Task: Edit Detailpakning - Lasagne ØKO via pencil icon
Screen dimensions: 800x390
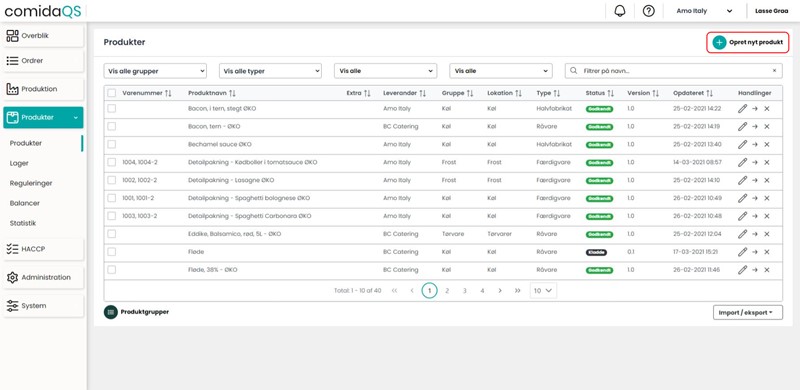Action: [742, 180]
